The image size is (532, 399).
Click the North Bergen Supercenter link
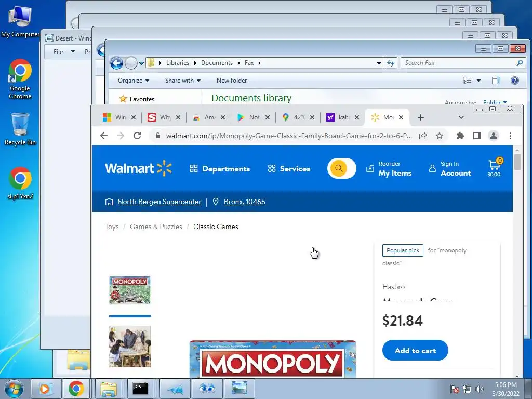coord(159,202)
